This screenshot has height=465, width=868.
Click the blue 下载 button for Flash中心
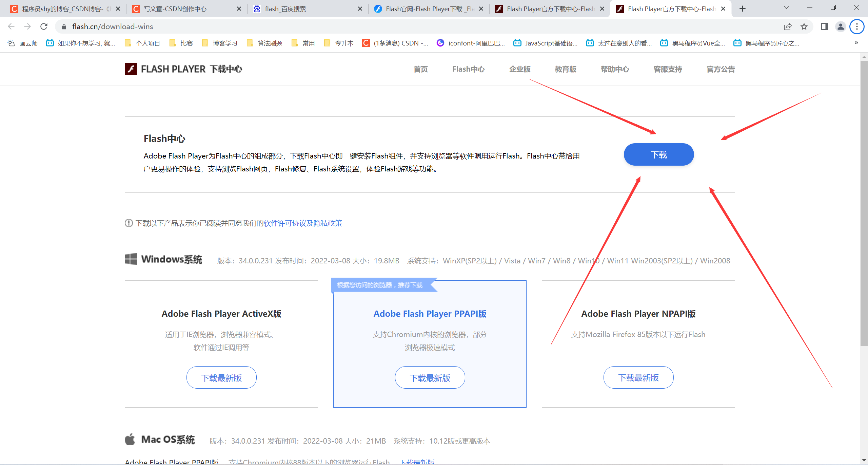(659, 154)
